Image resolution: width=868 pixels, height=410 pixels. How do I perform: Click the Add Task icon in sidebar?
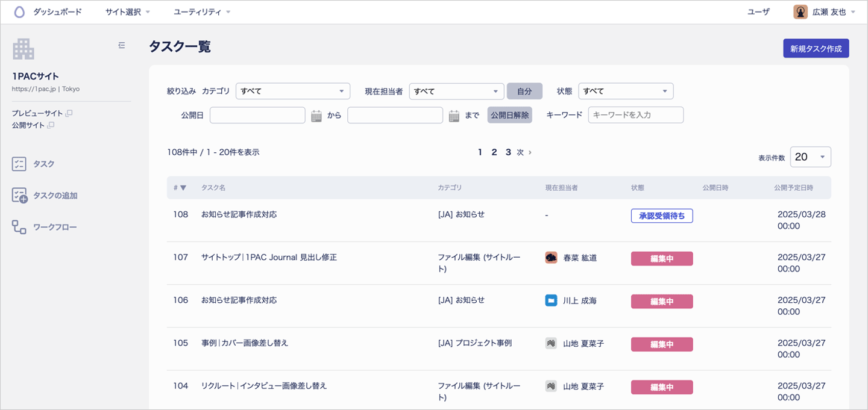(x=19, y=196)
